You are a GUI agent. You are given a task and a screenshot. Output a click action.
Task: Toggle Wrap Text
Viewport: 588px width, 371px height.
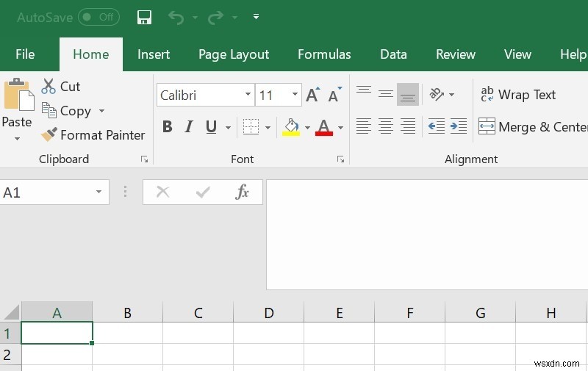pyautogui.click(x=518, y=95)
